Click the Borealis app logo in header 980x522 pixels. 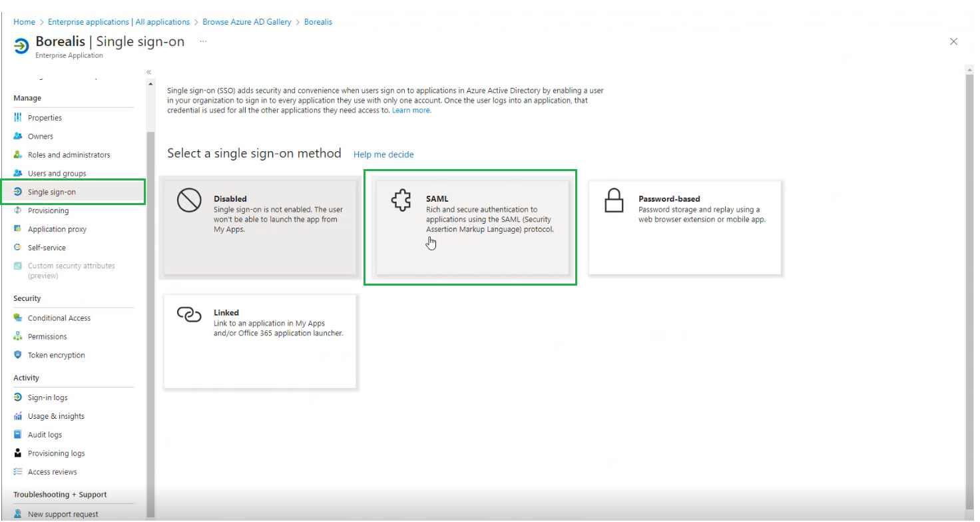coord(21,45)
